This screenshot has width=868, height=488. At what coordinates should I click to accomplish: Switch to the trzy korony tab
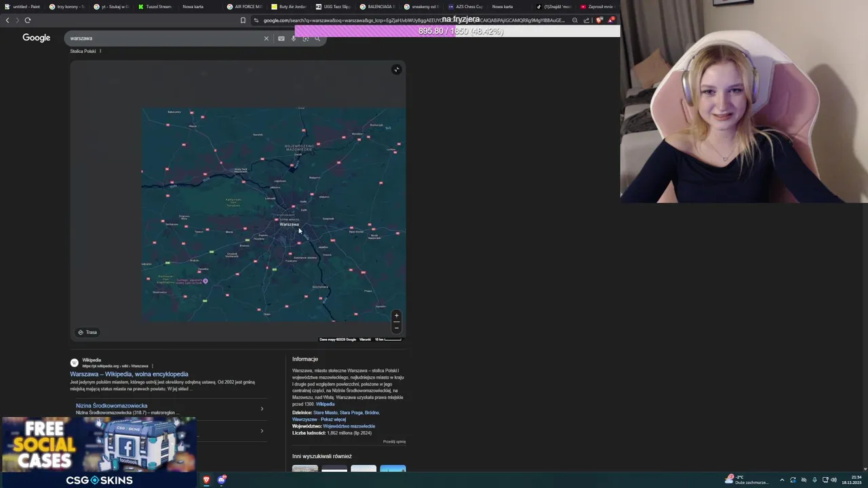click(66, 7)
